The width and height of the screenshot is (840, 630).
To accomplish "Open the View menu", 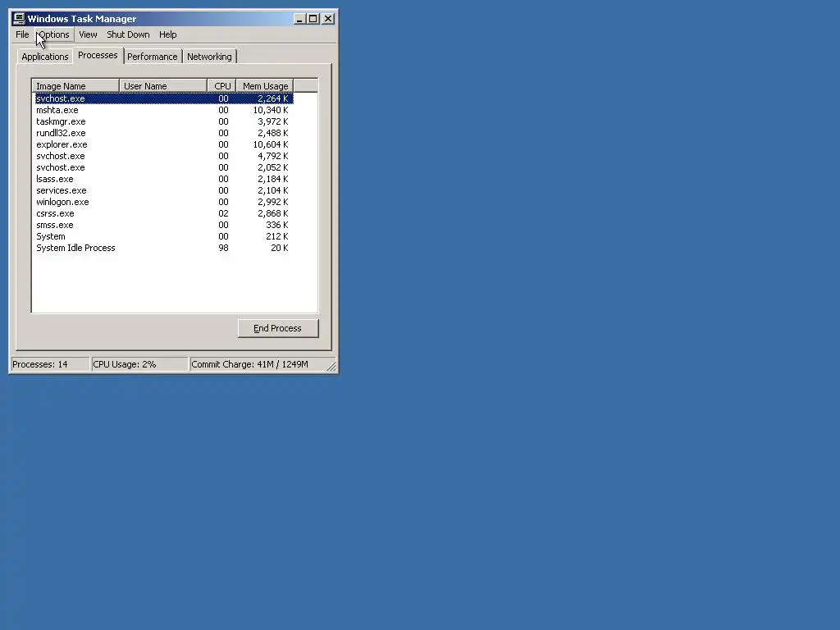I will coord(88,34).
